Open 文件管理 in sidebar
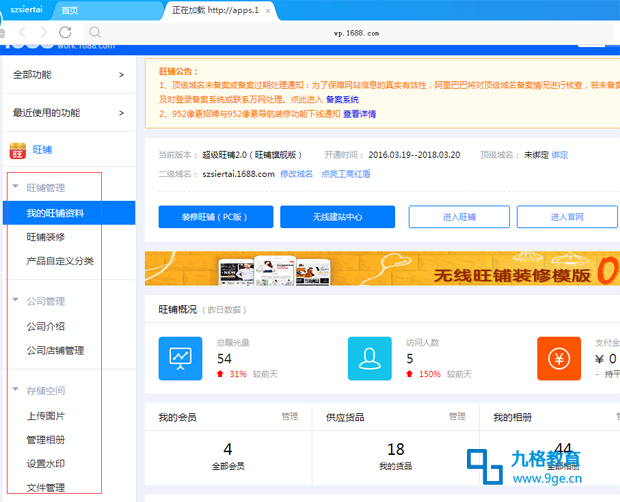Screen dimensions: 620x502 pyautogui.click(x=45, y=488)
